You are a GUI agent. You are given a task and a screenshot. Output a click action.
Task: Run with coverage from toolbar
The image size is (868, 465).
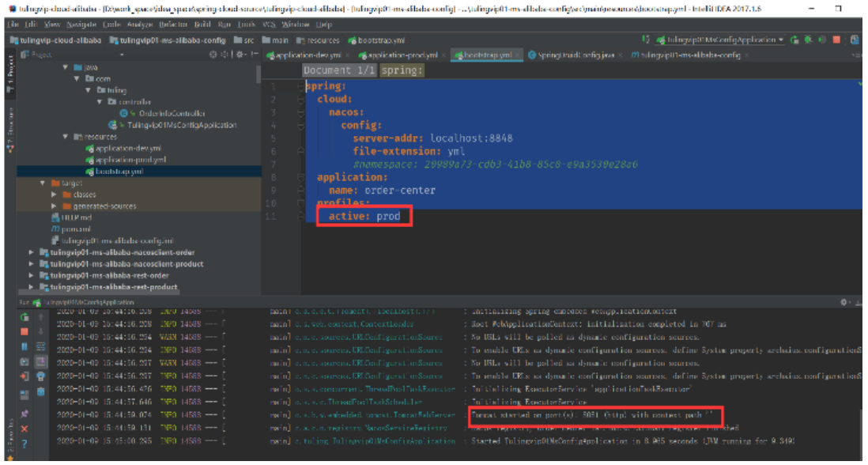822,40
